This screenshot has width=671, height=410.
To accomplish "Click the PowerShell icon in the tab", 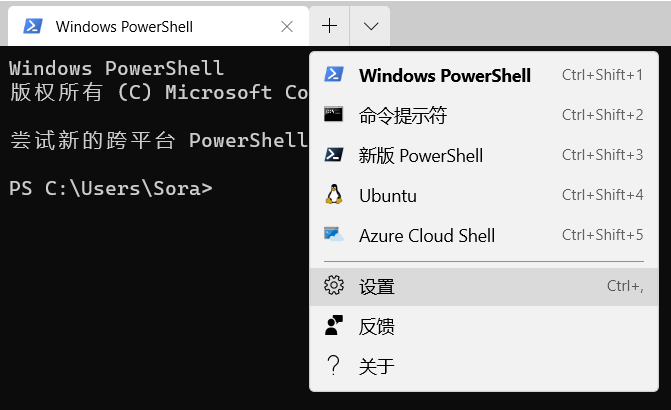I will point(32,27).
